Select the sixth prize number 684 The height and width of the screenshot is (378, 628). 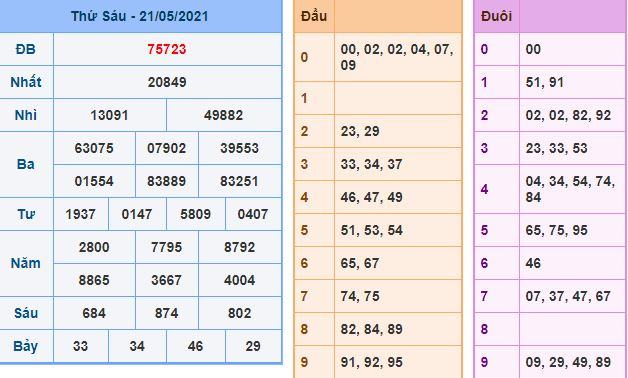click(x=94, y=313)
